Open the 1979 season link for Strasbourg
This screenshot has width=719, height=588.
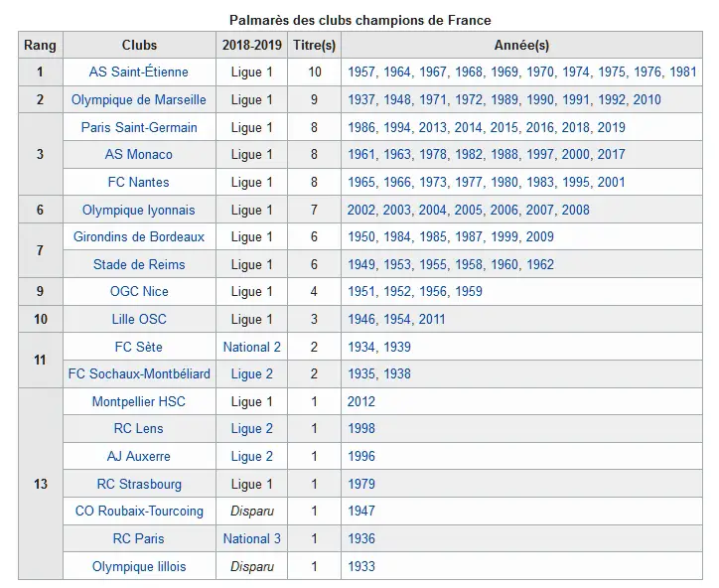[361, 484]
